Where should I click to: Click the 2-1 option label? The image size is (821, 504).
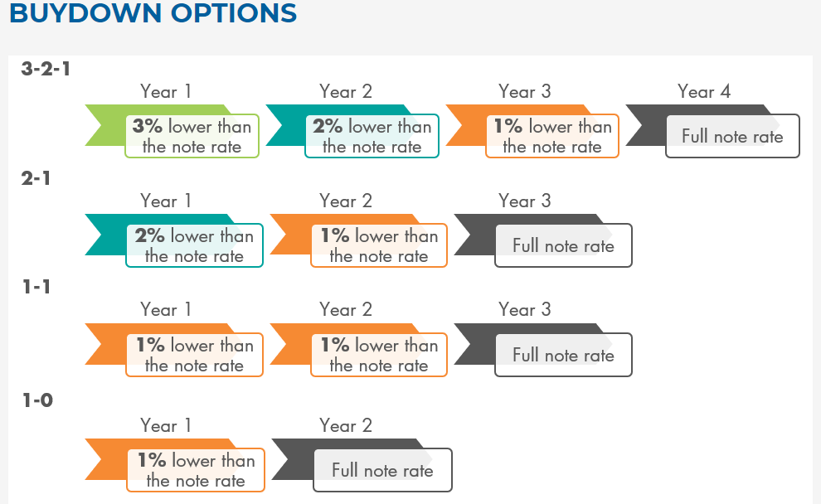click(x=36, y=177)
